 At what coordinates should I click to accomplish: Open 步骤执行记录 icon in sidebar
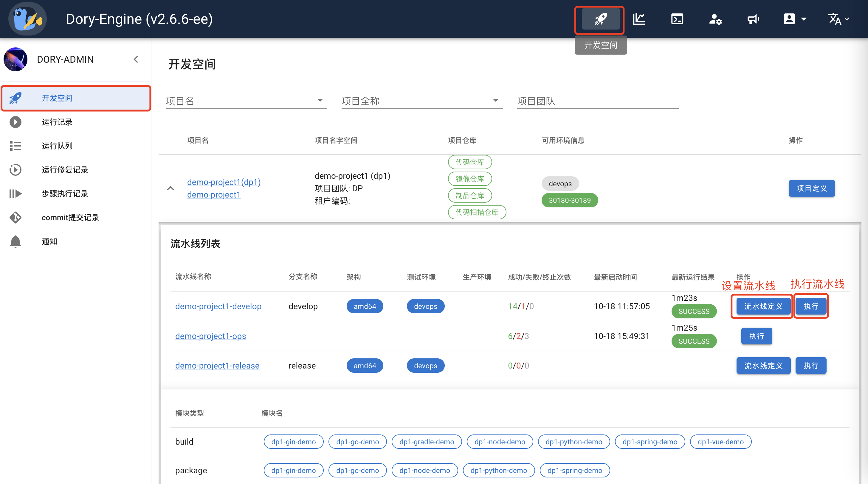(x=15, y=194)
